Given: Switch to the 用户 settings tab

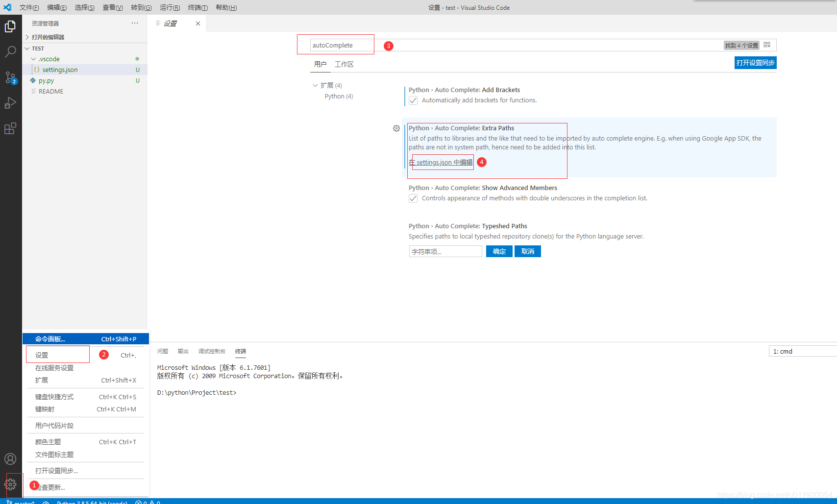Looking at the screenshot, I should pos(320,64).
